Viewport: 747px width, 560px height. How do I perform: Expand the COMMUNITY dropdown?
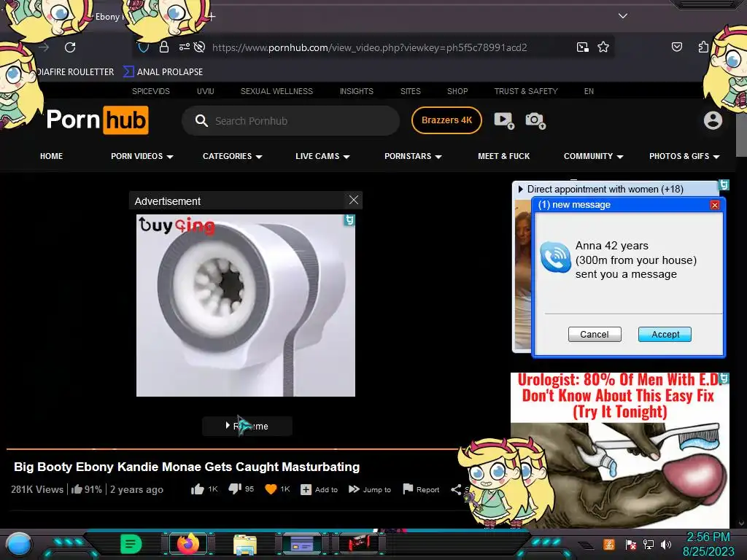pyautogui.click(x=594, y=156)
